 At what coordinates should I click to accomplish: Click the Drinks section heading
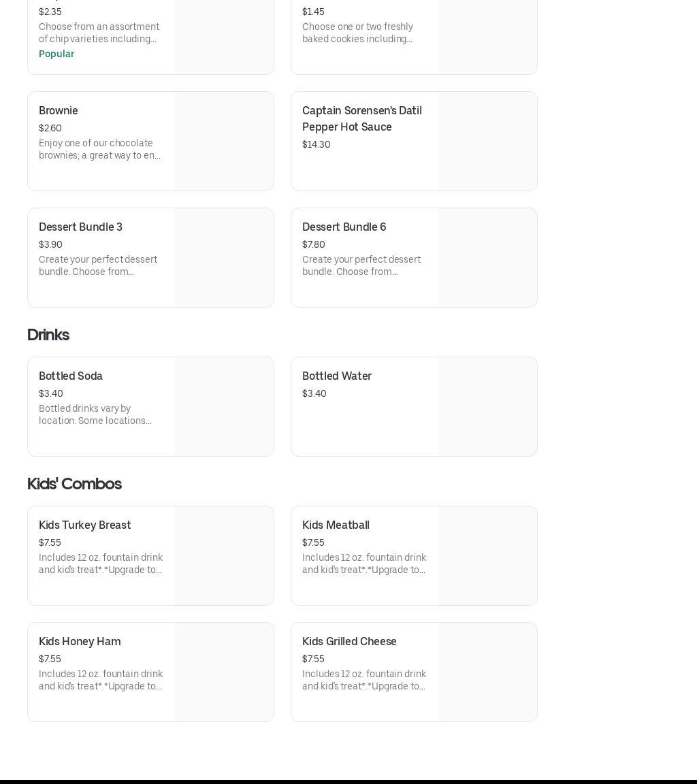tap(48, 335)
